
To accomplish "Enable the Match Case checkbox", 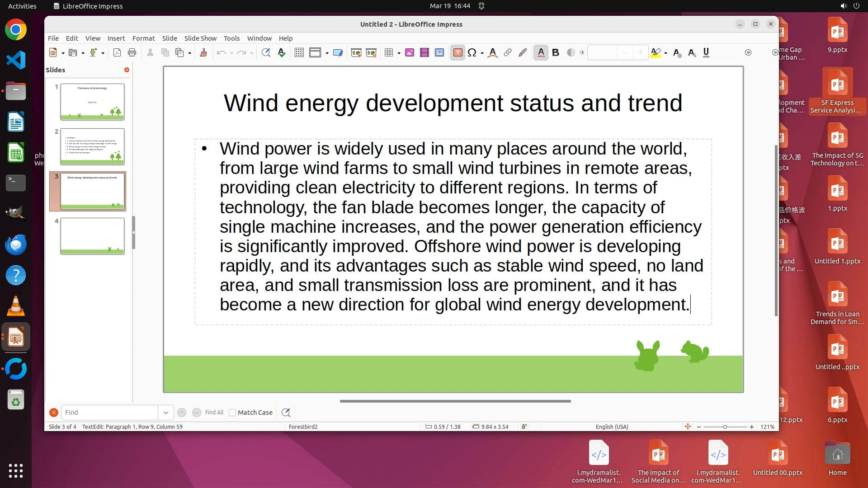I will click(232, 413).
